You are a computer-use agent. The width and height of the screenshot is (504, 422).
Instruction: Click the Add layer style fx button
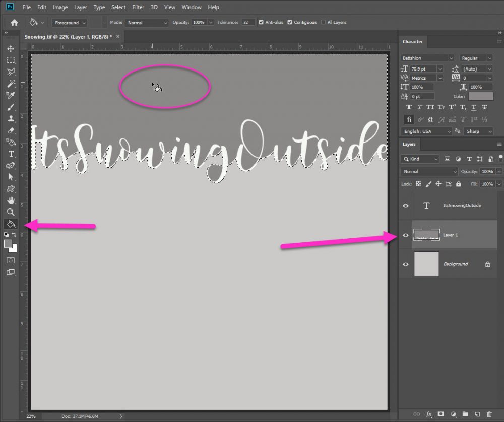pos(429,414)
